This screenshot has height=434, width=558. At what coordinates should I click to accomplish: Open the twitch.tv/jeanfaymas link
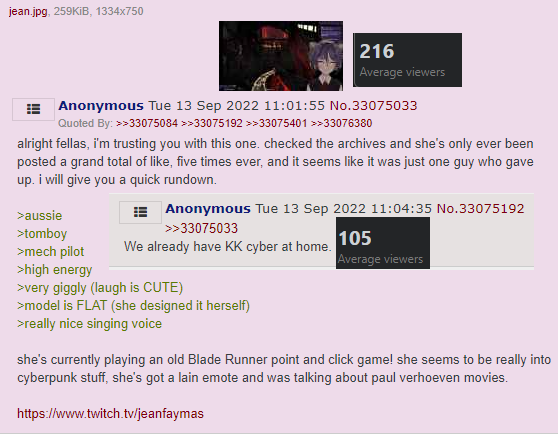click(x=110, y=414)
